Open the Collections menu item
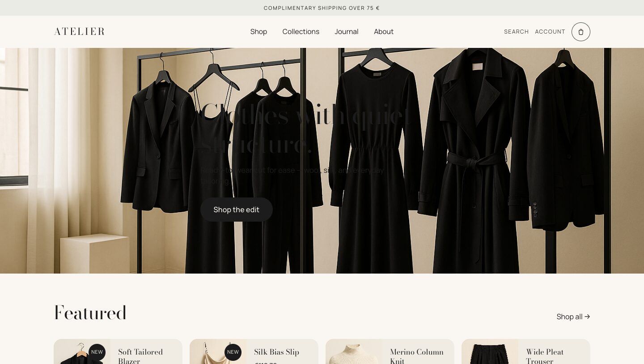 pyautogui.click(x=301, y=32)
